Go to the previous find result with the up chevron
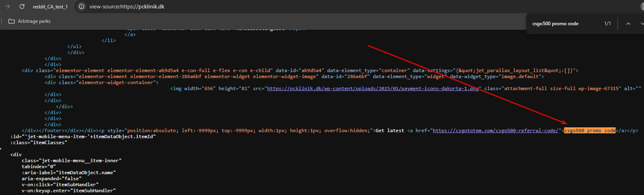The width and height of the screenshot is (644, 195). [x=628, y=24]
